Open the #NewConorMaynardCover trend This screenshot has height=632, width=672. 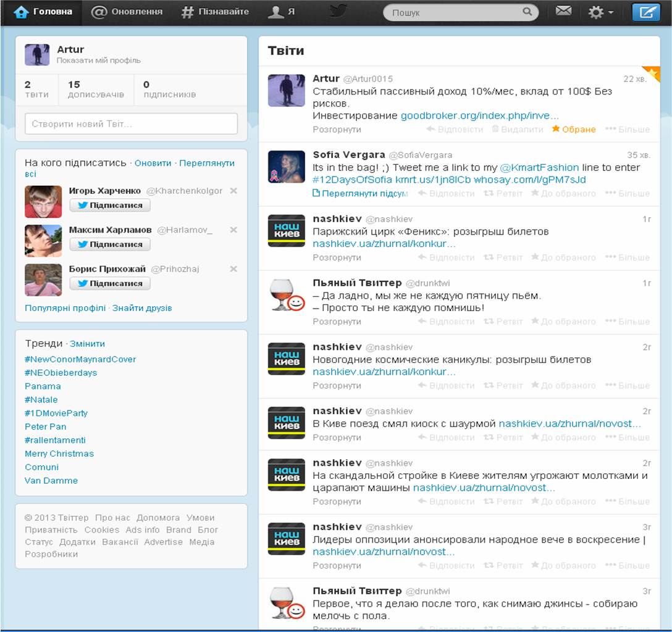(x=80, y=359)
